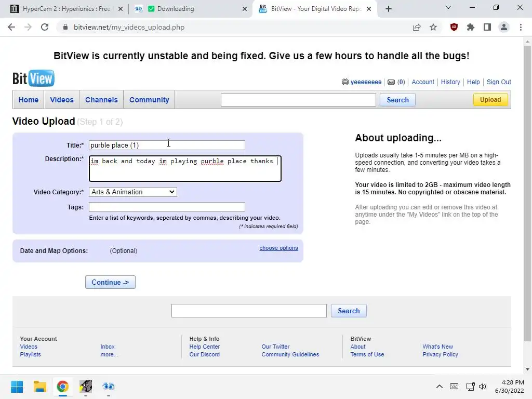
Task: Reload the page with the refresh icon
Action: 45,27
